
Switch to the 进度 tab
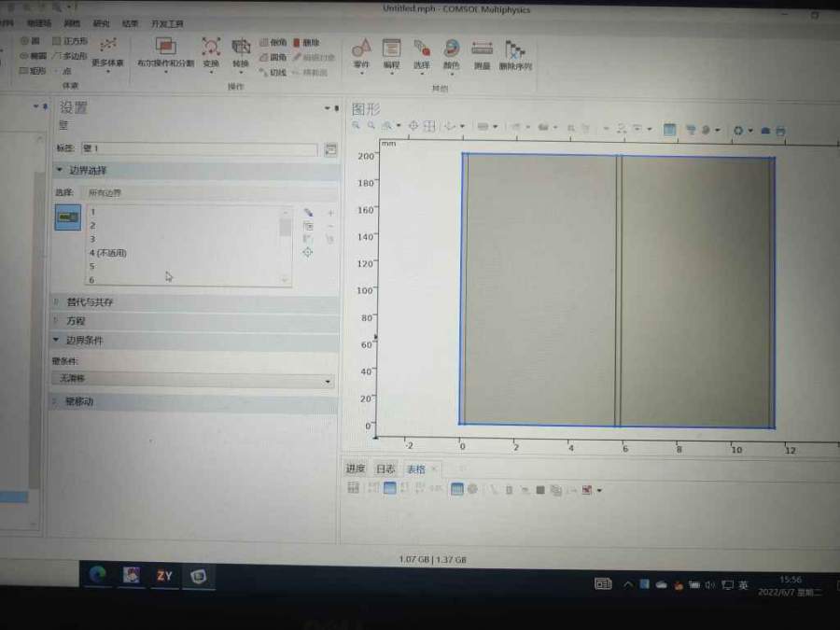(x=356, y=469)
